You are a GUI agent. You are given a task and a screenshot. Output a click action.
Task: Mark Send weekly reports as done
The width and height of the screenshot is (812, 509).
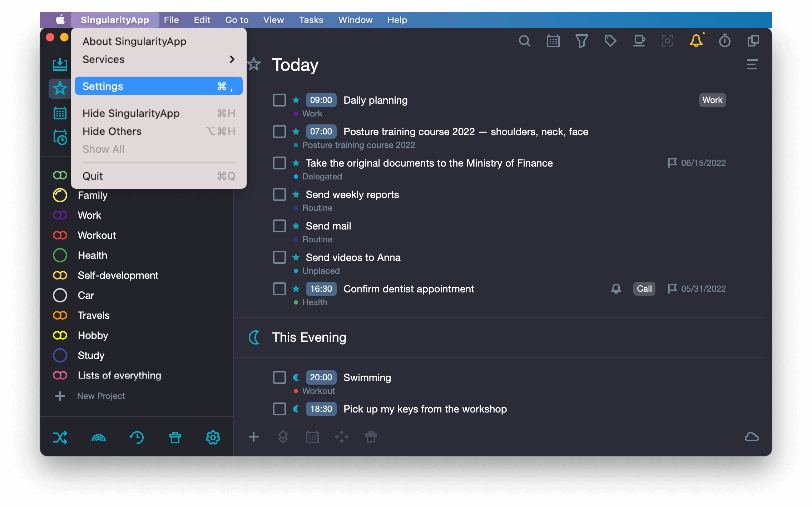[x=279, y=195]
